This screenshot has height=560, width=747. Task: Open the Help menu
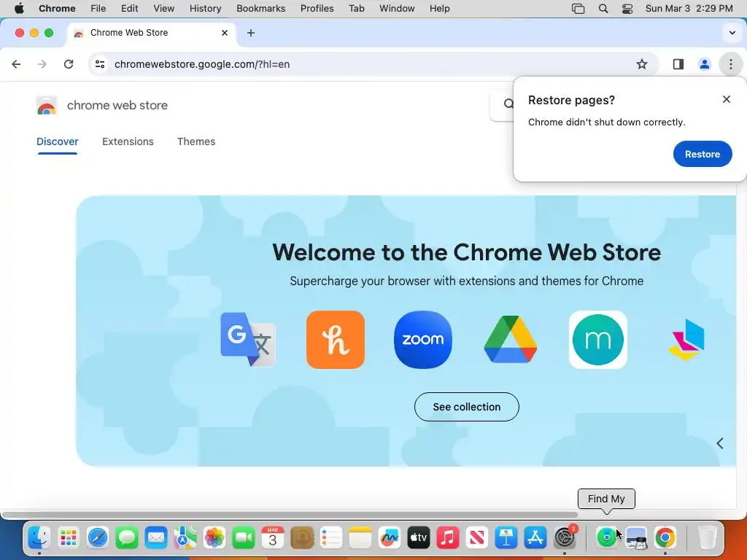click(x=439, y=9)
